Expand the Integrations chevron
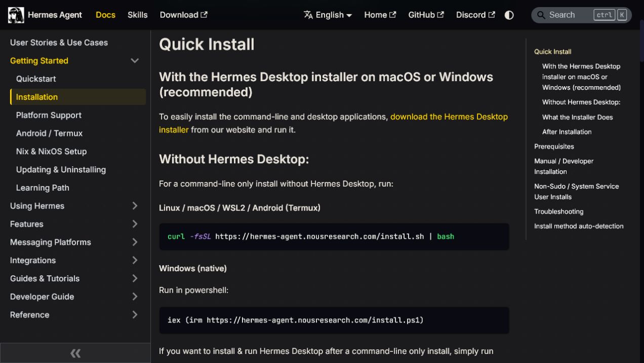This screenshot has width=644, height=363. click(x=135, y=261)
